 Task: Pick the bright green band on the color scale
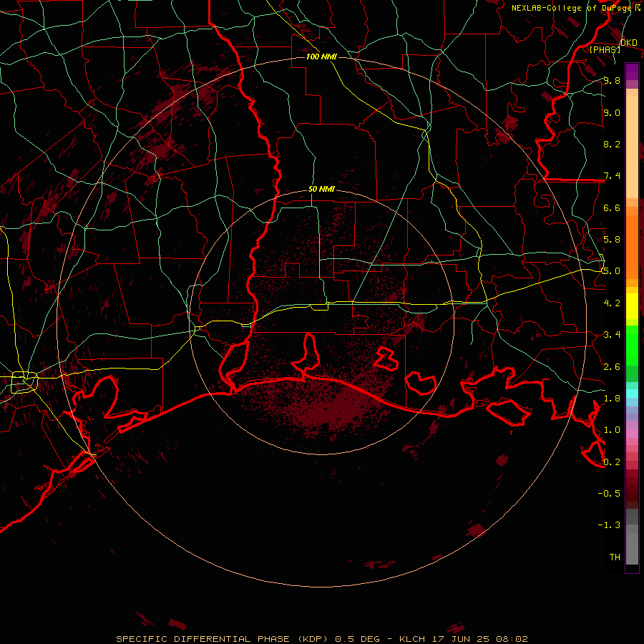[x=632, y=346]
